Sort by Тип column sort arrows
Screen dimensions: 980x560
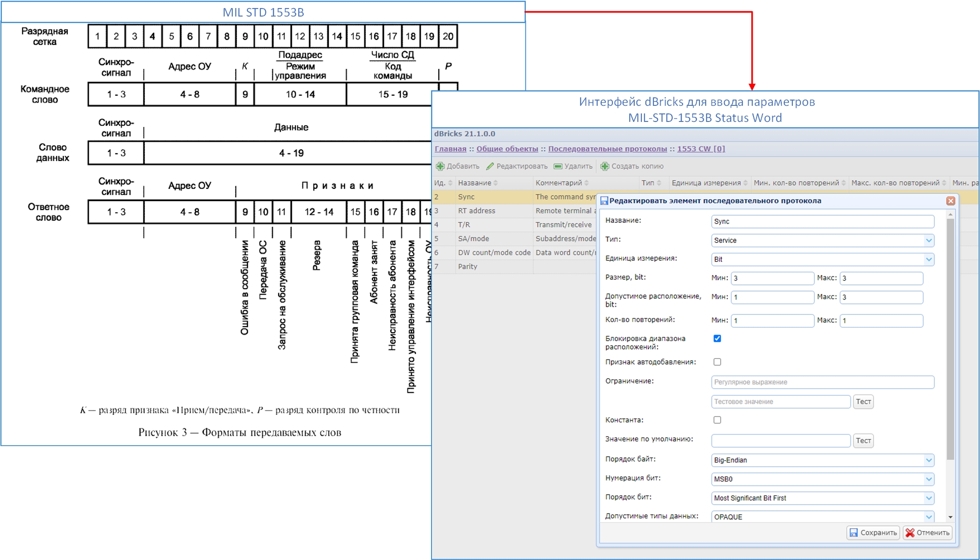coord(659,183)
